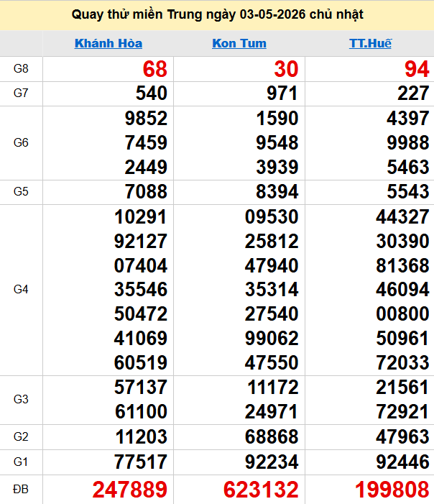
Task: Click the number 99062
Action: [x=272, y=339]
